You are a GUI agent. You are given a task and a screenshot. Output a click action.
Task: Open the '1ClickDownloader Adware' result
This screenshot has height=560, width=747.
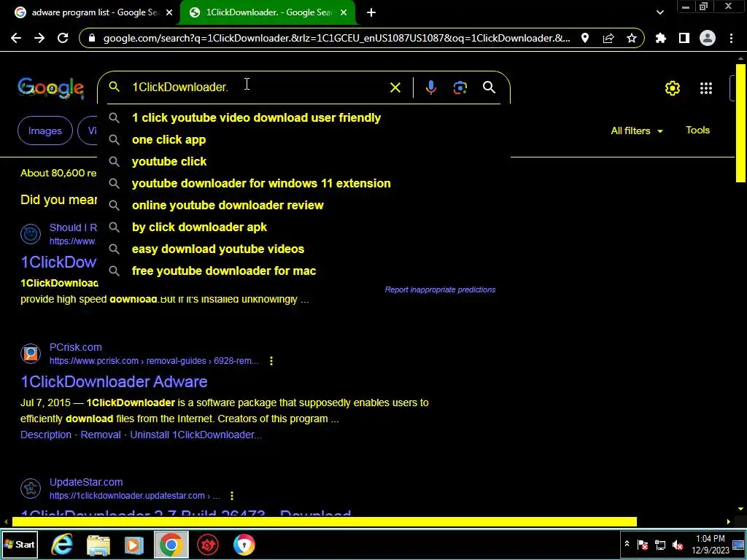(x=114, y=382)
